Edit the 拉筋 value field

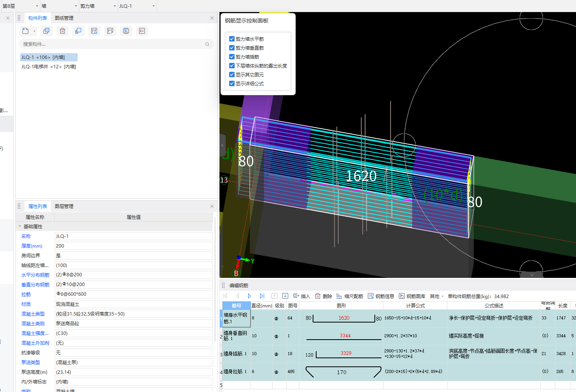pos(134,294)
